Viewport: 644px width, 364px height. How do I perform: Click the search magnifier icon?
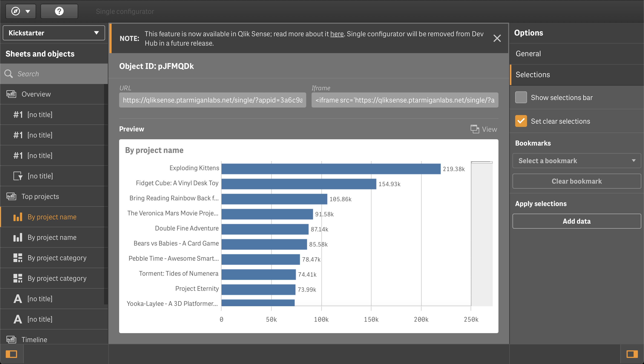click(x=8, y=74)
